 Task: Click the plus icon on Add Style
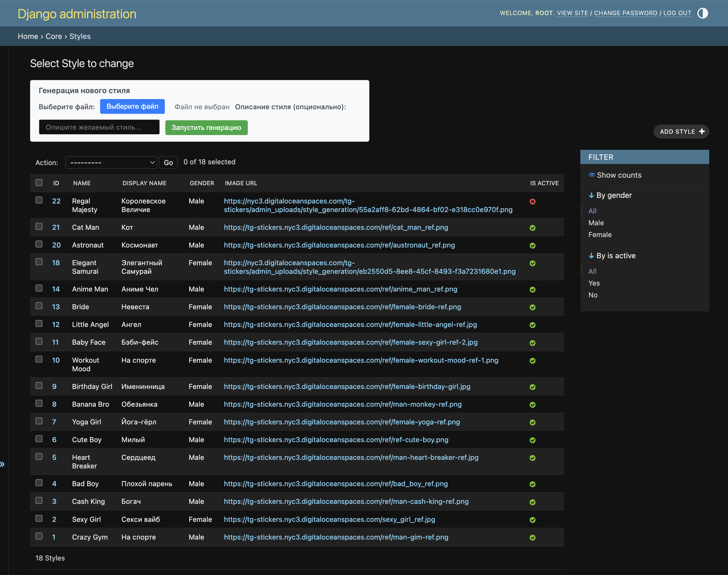pos(702,131)
